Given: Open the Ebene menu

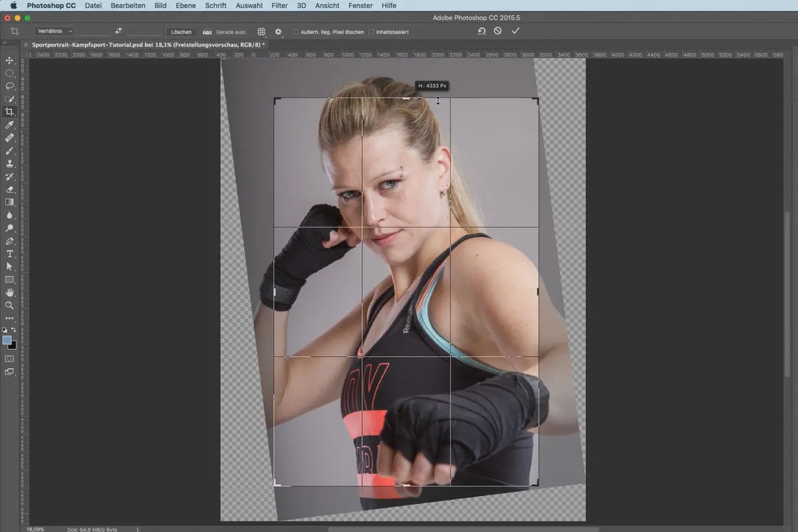Looking at the screenshot, I should [x=186, y=5].
